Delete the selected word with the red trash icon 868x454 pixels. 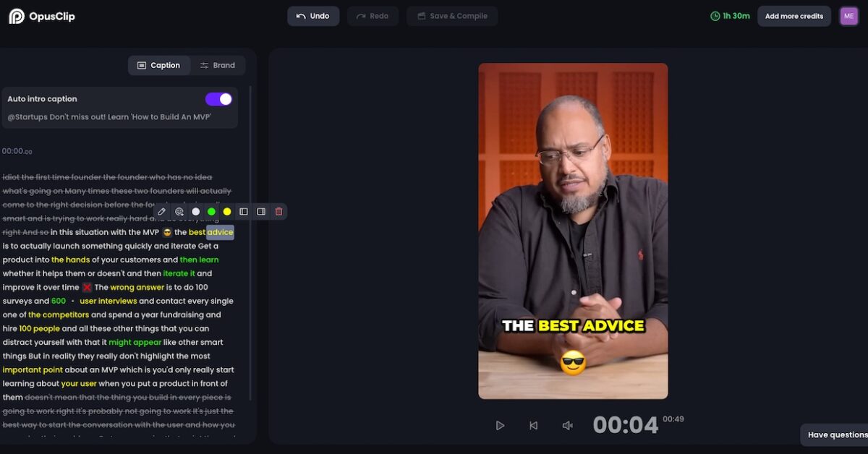279,212
